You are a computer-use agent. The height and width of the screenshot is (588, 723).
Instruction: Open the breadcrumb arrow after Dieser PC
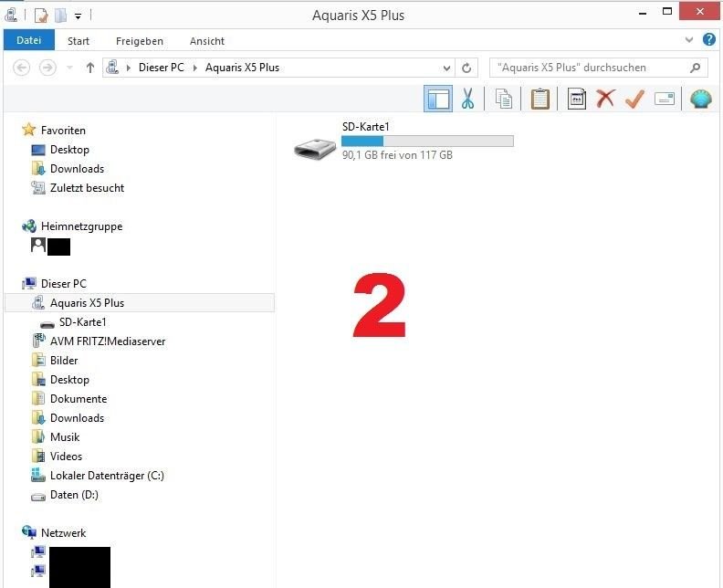click(195, 68)
